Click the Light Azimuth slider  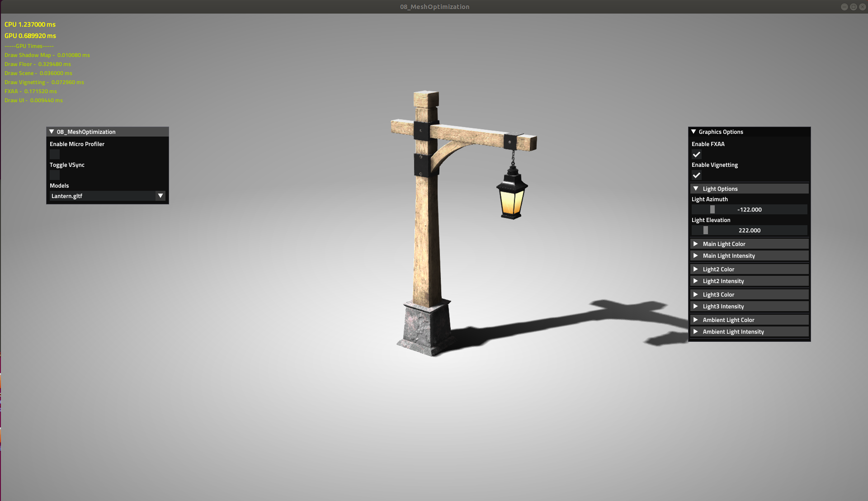tap(749, 209)
